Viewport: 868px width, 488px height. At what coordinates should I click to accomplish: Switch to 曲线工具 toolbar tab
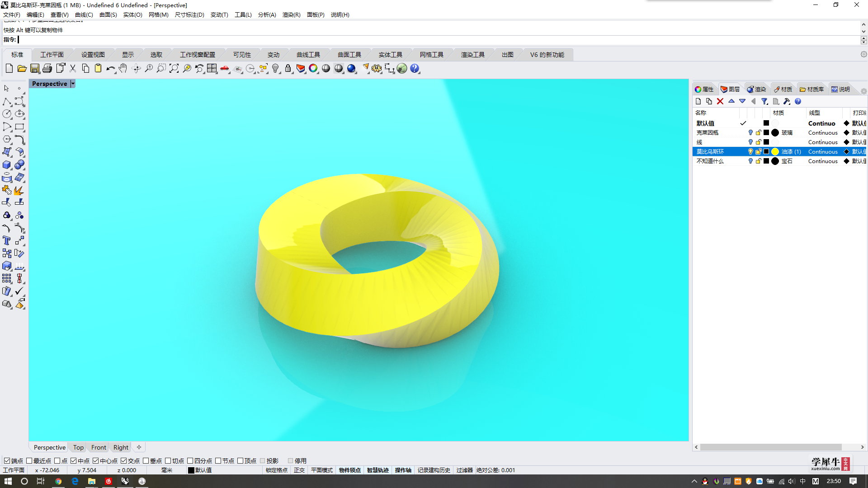click(308, 55)
